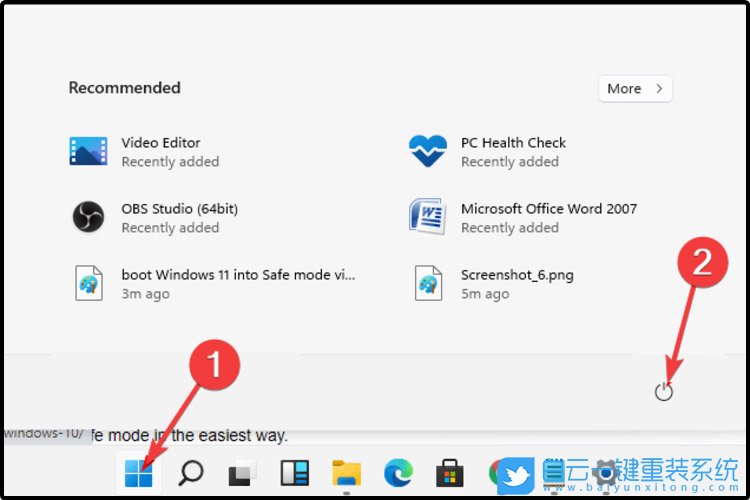The width and height of the screenshot is (750, 500).
Task: Select 'boot Windows 11 into Safe mode vi...' text
Action: pyautogui.click(x=238, y=275)
